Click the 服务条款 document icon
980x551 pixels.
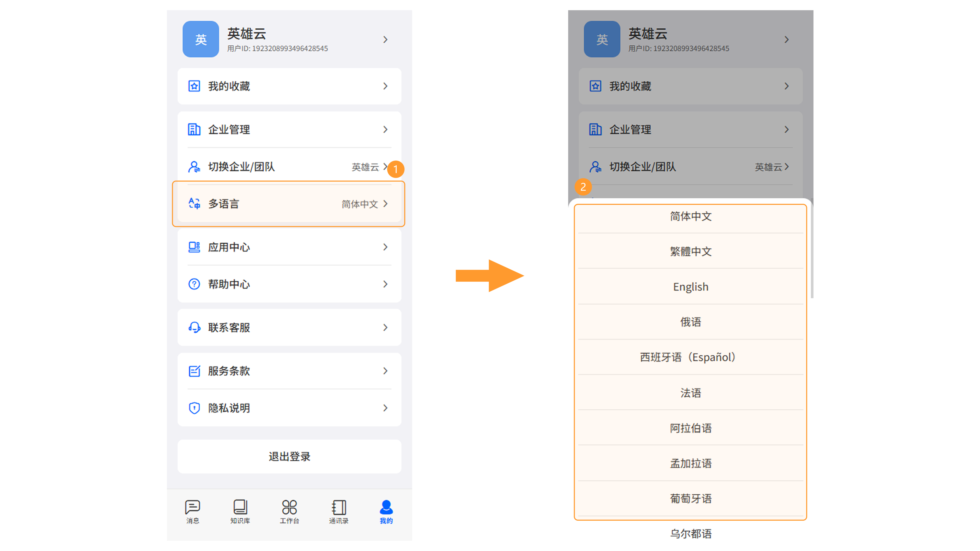pyautogui.click(x=194, y=371)
